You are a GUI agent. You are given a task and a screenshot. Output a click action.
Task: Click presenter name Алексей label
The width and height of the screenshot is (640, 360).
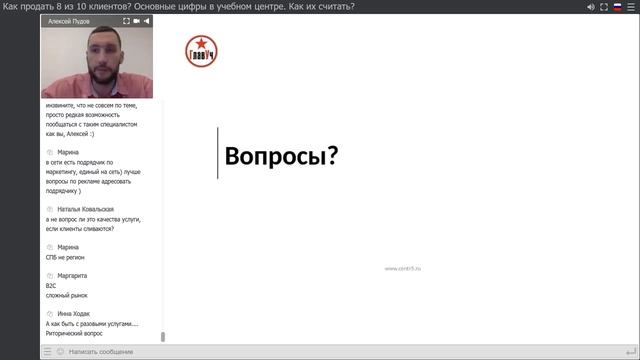click(69, 21)
